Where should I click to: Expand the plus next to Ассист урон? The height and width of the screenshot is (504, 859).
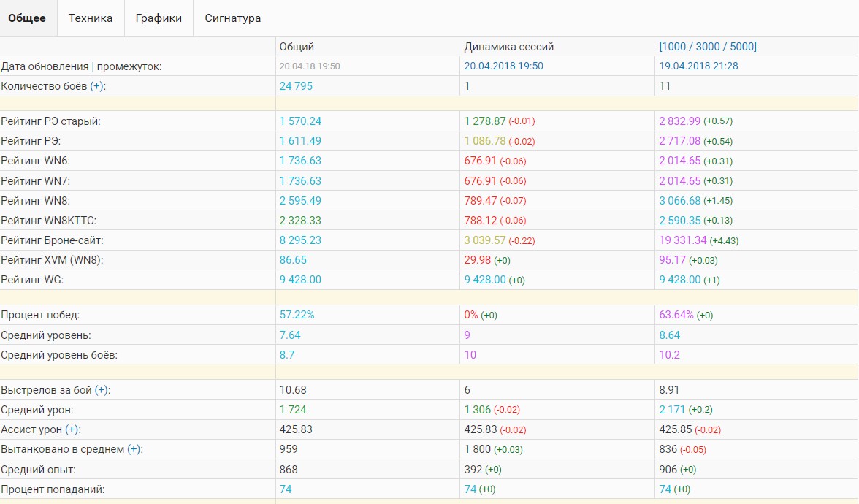coord(72,429)
